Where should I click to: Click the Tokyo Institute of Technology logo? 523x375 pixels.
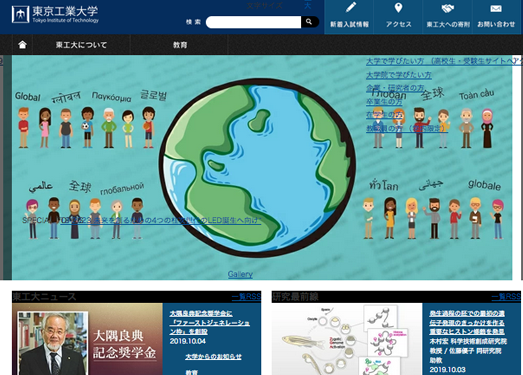click(55, 14)
